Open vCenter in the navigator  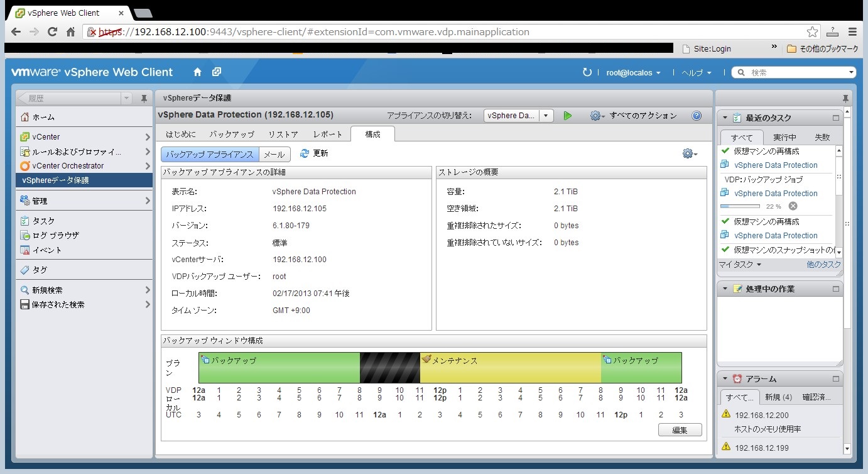[84, 136]
